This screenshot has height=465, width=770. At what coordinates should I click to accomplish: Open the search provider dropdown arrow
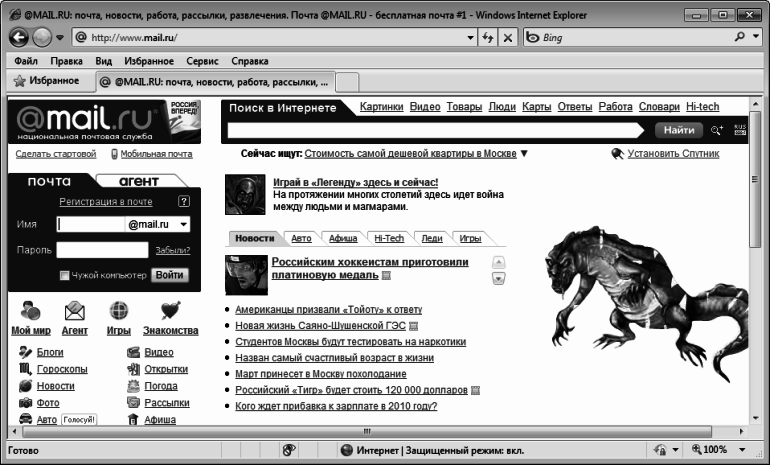coord(756,37)
